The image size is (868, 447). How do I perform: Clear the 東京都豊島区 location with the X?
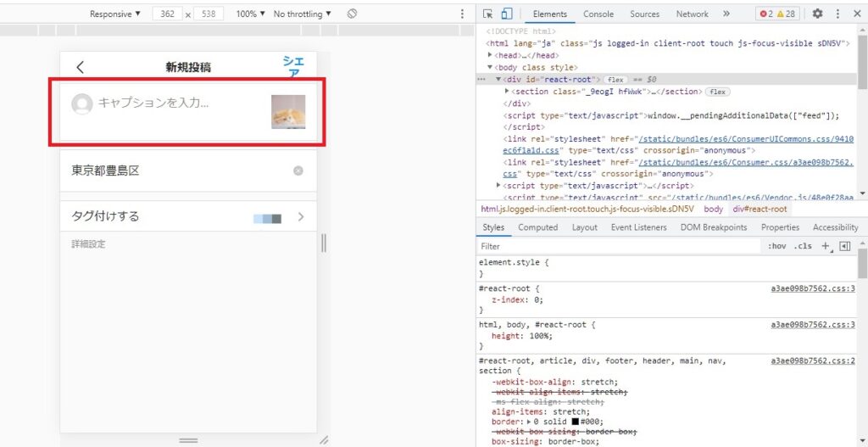pyautogui.click(x=298, y=170)
